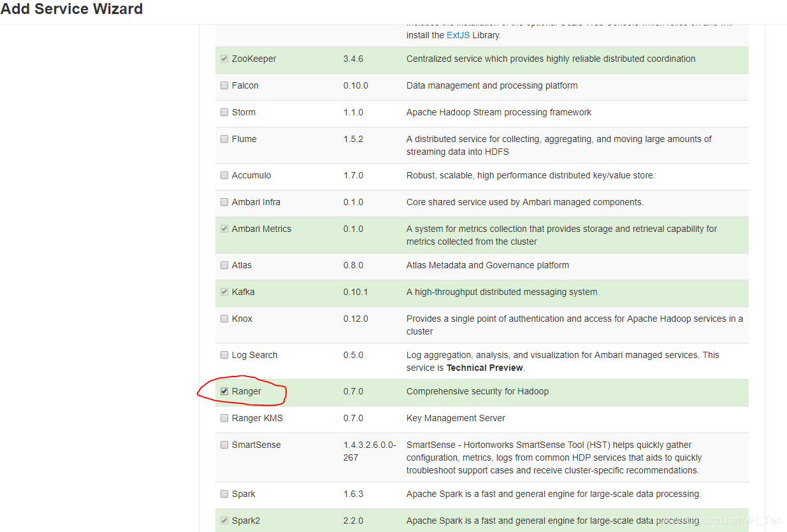Click the Knox service label
This screenshot has width=787, height=532.
point(242,319)
